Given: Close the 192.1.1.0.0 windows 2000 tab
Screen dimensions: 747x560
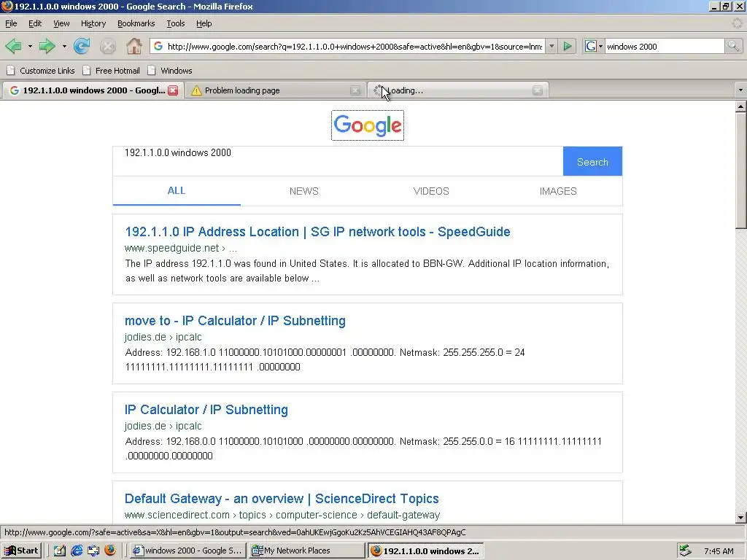Looking at the screenshot, I should click(x=173, y=90).
